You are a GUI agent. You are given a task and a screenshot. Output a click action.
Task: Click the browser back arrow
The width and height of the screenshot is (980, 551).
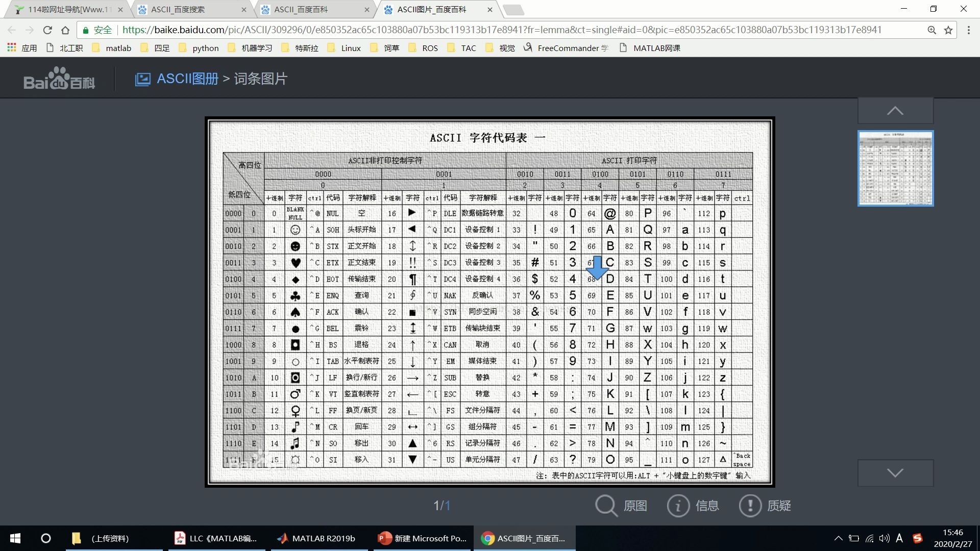pyautogui.click(x=11, y=30)
